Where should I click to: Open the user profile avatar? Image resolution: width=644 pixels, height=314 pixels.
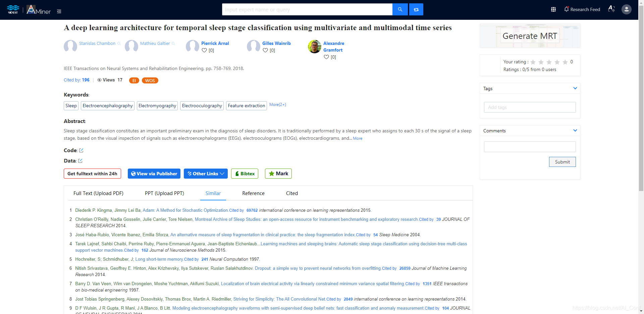point(627,9)
